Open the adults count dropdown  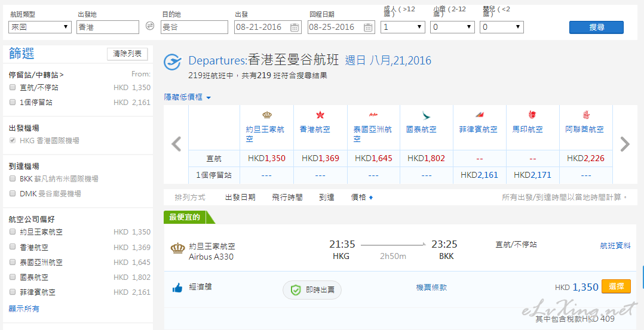click(x=403, y=27)
